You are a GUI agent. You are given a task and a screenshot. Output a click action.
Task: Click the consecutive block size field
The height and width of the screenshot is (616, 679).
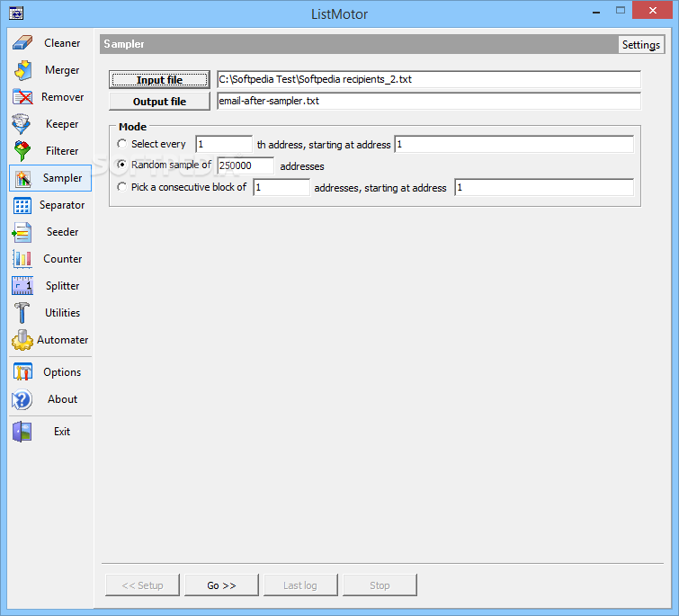281,187
